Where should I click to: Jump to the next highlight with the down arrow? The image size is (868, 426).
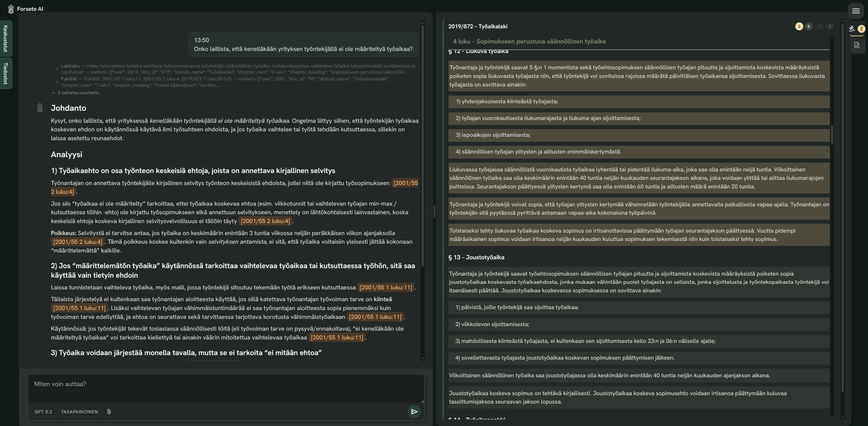pos(830,26)
